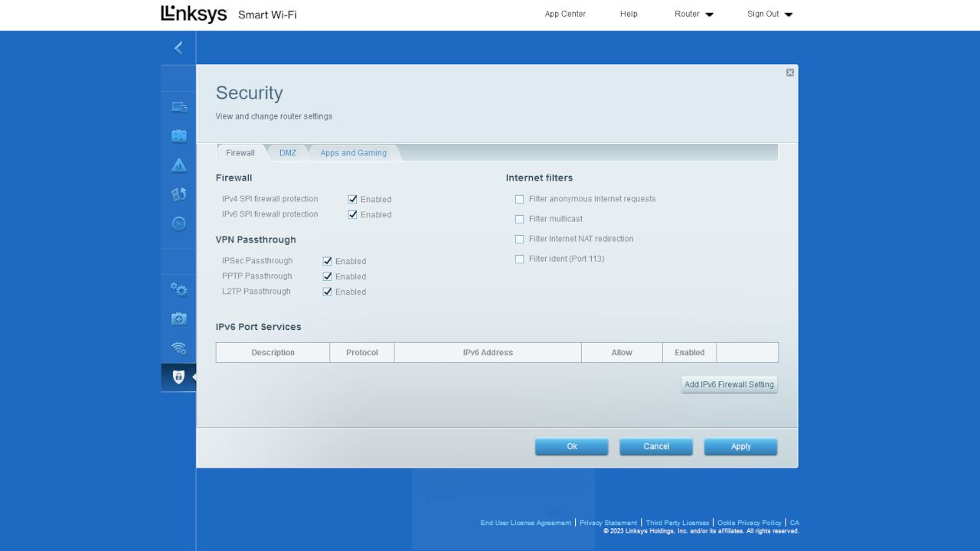Collapse the sidebar with the back arrow
Screen dimensions: 980x551
(178, 48)
